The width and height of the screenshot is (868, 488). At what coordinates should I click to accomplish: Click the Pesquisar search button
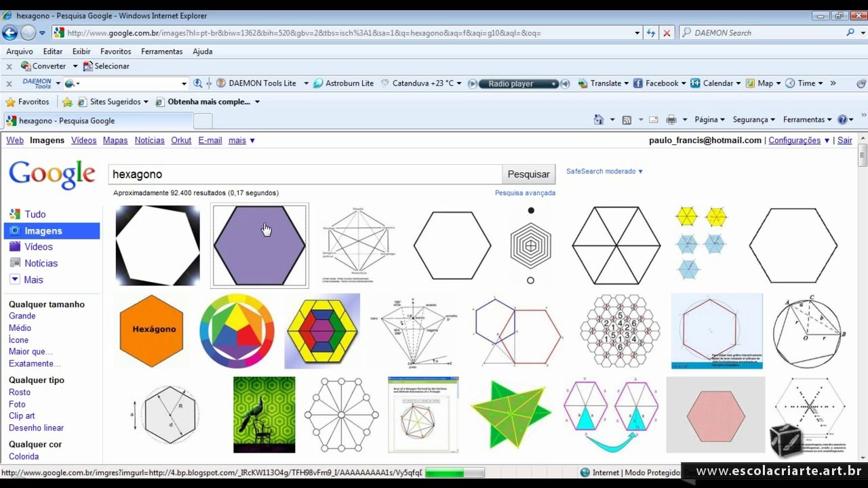pyautogui.click(x=529, y=174)
